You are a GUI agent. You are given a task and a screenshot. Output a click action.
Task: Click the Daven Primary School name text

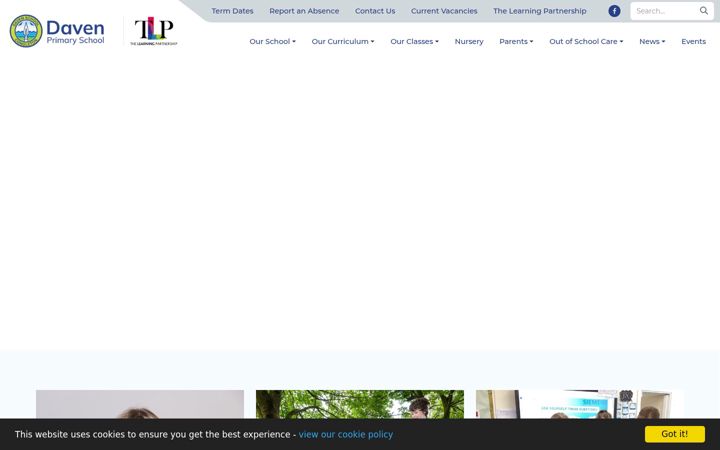(75, 32)
